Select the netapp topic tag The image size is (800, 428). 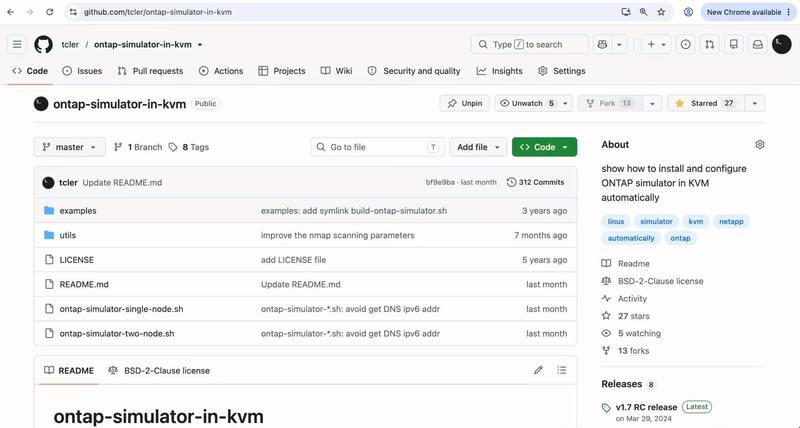click(731, 221)
